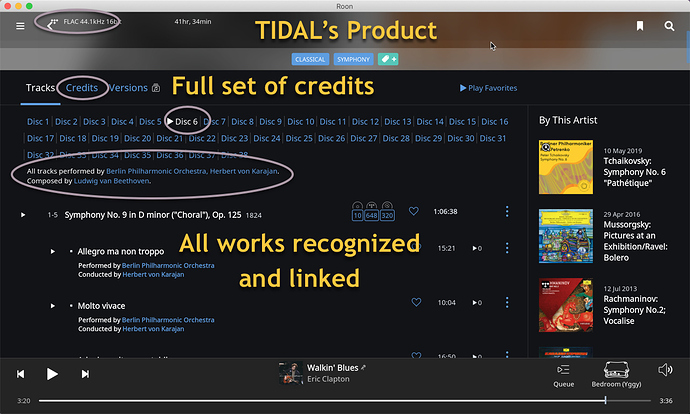The width and height of the screenshot is (690, 414).
Task: Favorite the Symphony No. 9 work heart
Action: [x=413, y=211]
